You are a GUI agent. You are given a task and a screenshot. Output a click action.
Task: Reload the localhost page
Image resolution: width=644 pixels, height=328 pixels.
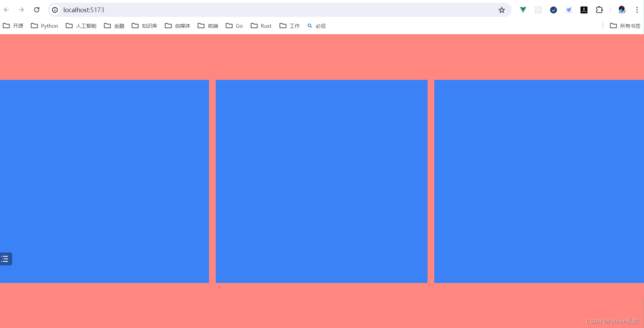pyautogui.click(x=37, y=10)
